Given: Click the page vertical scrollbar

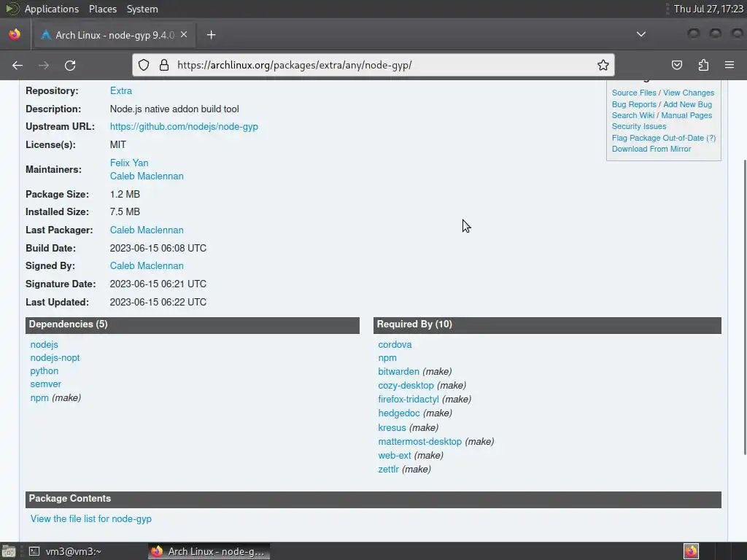Looking at the screenshot, I should click(x=744, y=307).
